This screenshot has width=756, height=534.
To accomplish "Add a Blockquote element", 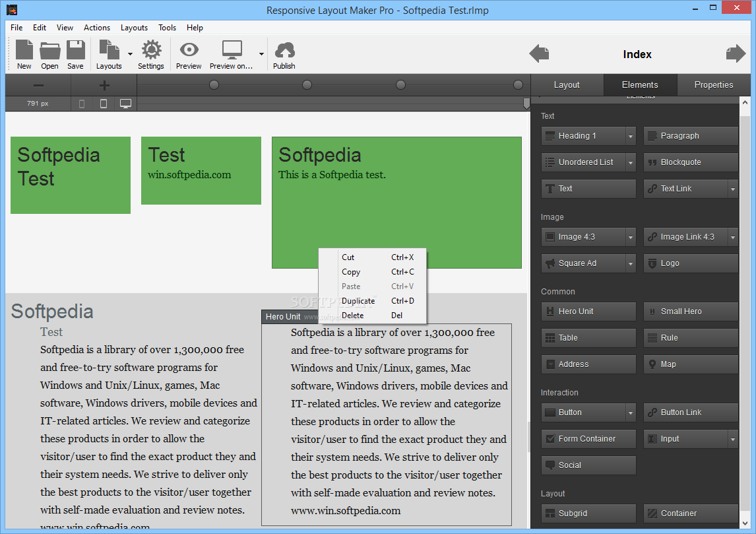I will (x=691, y=162).
